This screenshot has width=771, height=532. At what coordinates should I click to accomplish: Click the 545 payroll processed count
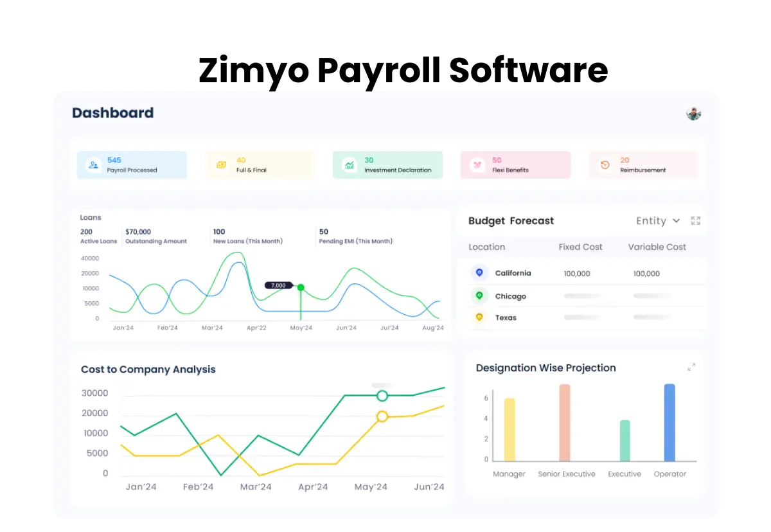[114, 160]
